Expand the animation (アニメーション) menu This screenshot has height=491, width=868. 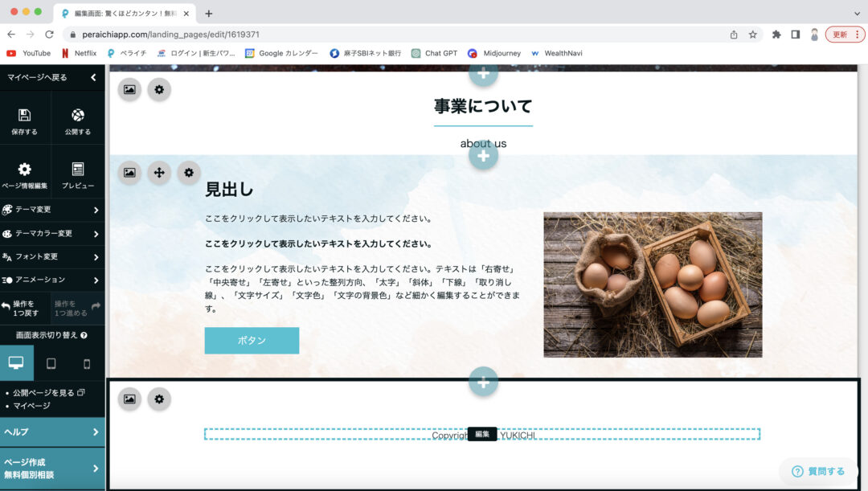point(52,280)
